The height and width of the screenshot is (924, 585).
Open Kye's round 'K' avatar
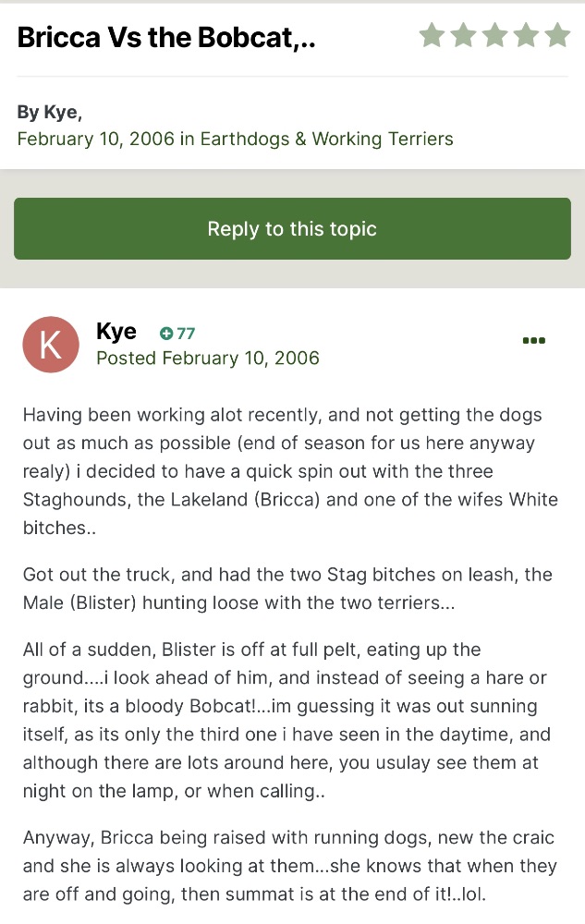coord(51,344)
